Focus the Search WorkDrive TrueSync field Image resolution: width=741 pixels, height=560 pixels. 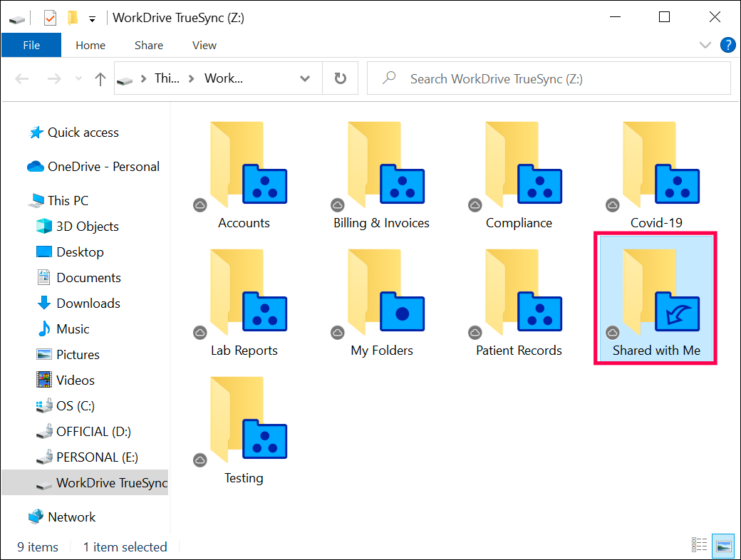coord(549,78)
